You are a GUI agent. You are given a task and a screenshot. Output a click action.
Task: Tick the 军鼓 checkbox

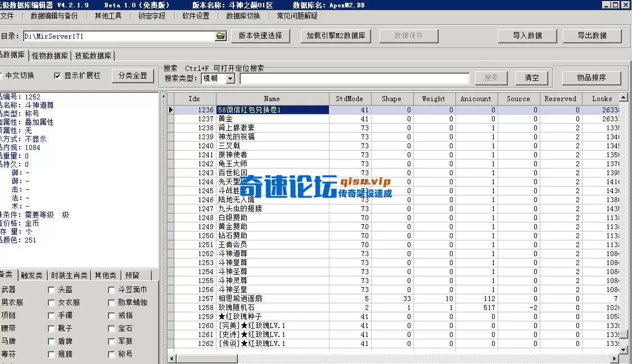112,342
